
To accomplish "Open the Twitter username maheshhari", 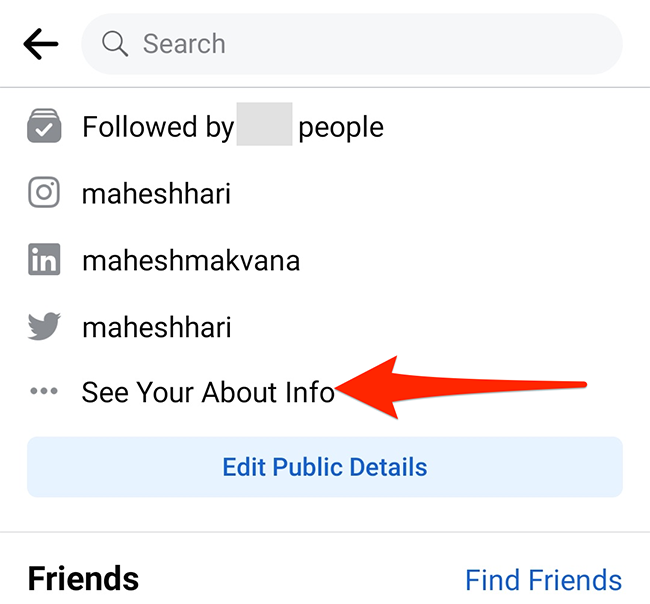I will (156, 327).
